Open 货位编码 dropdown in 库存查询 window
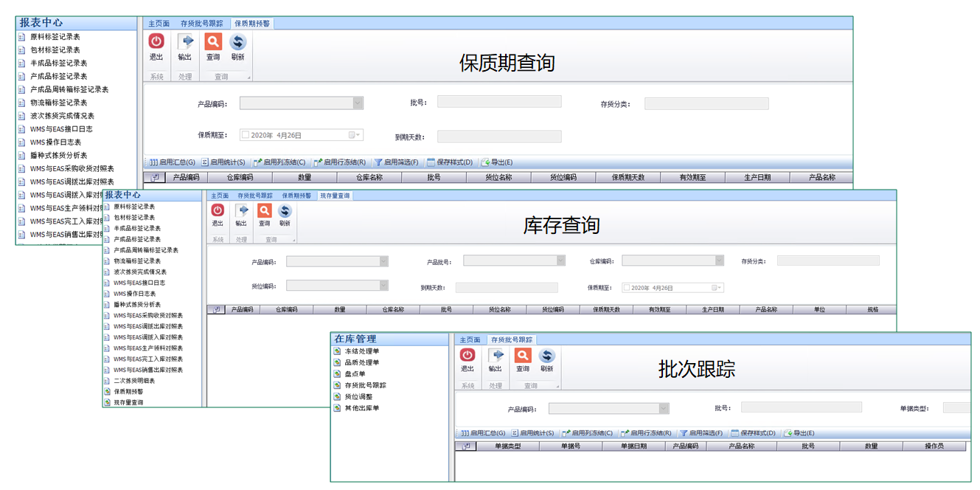980x490 pixels. click(383, 286)
